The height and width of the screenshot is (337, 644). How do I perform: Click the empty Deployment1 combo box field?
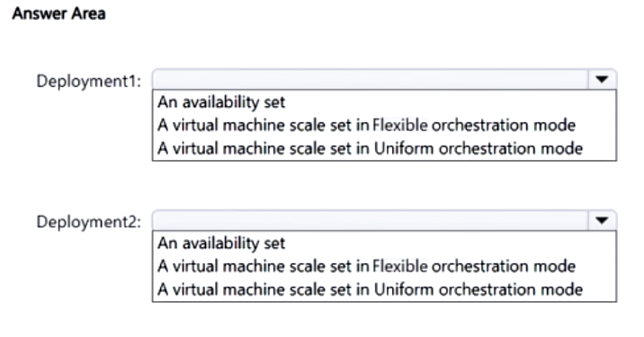pyautogui.click(x=371, y=80)
